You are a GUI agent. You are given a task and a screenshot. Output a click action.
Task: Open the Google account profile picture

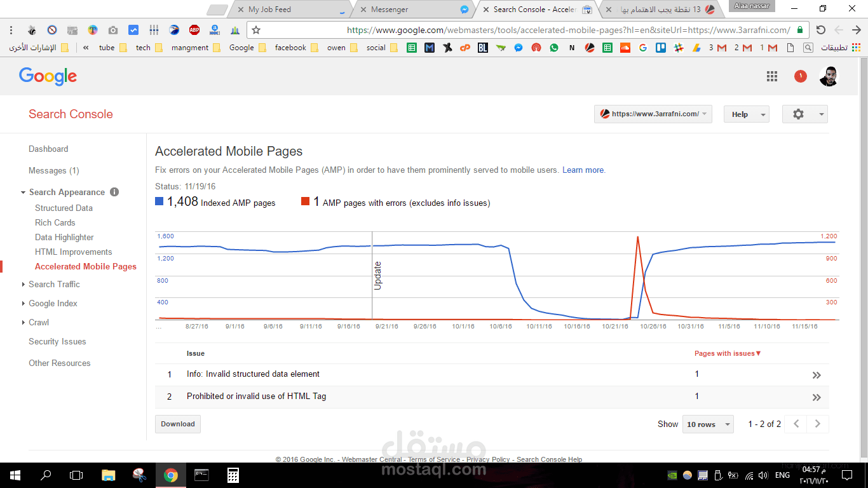829,76
